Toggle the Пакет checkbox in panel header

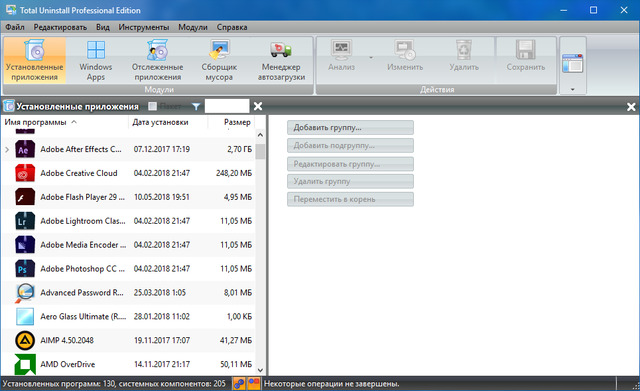(153, 106)
